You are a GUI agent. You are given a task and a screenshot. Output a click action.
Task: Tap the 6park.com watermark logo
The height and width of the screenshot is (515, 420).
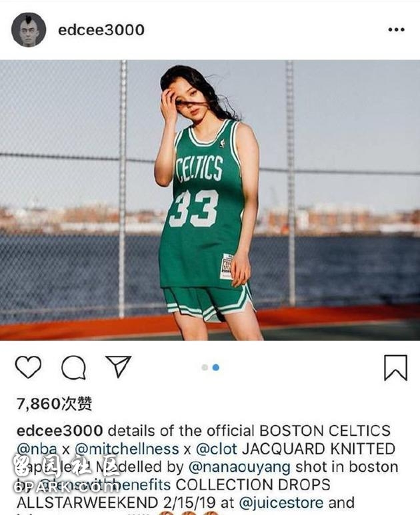[x=67, y=474]
